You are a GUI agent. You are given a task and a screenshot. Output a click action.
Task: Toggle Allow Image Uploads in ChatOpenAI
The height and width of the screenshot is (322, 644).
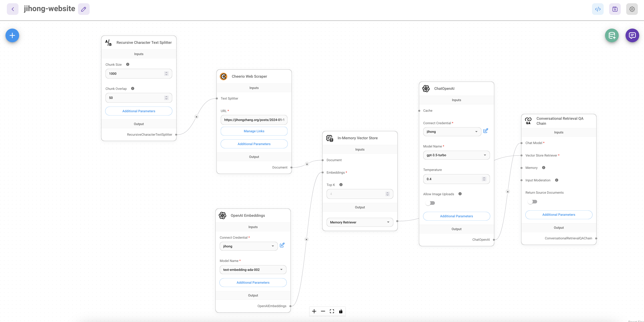click(x=430, y=203)
